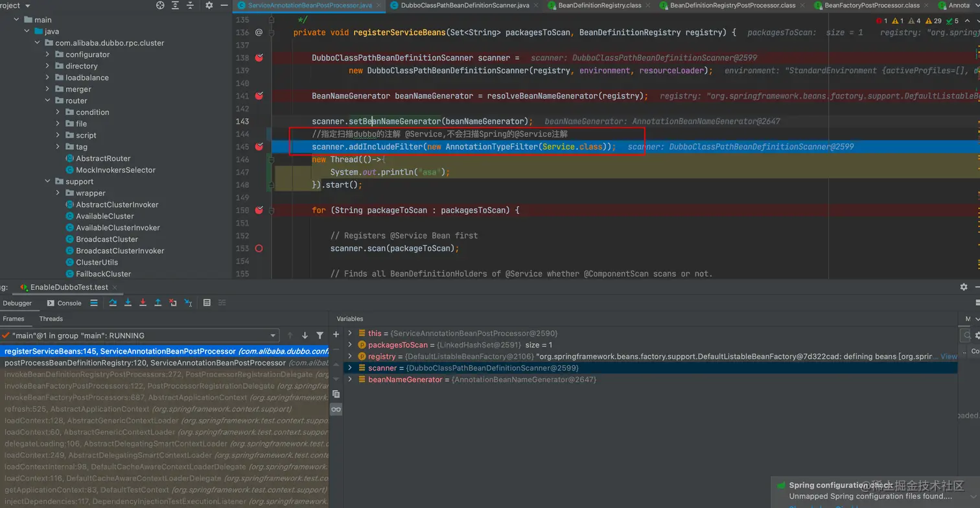Switch to BeanFactoryPostProcessor.class tab
The height and width of the screenshot is (508, 980).
[x=872, y=5]
